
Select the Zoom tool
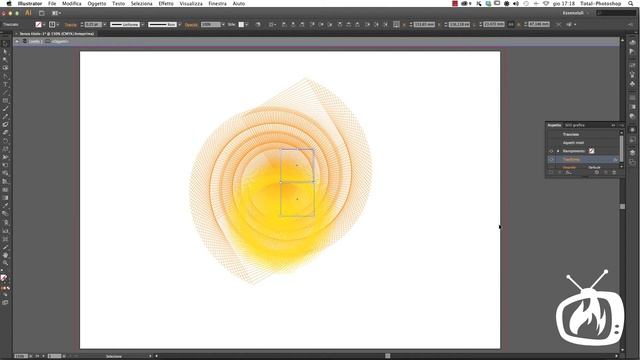(x=5, y=264)
